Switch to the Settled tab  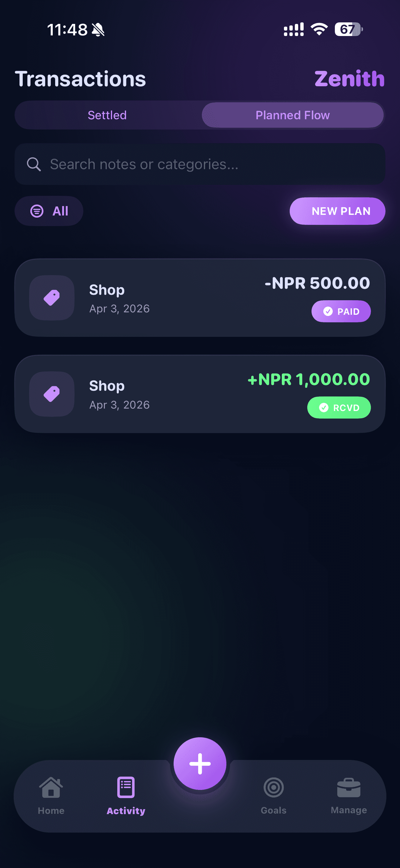tap(107, 115)
